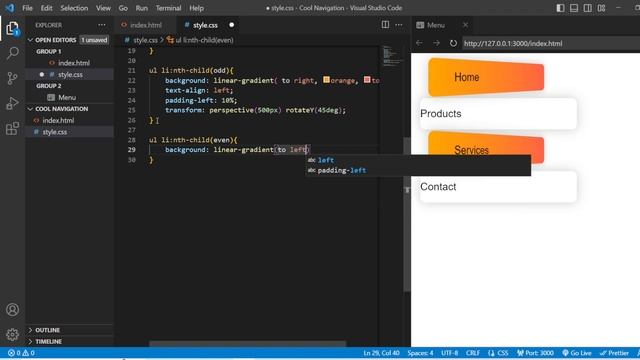Screen dimensions: 640x360
Task: Go forward in the preview browser
Action: coord(436,43)
